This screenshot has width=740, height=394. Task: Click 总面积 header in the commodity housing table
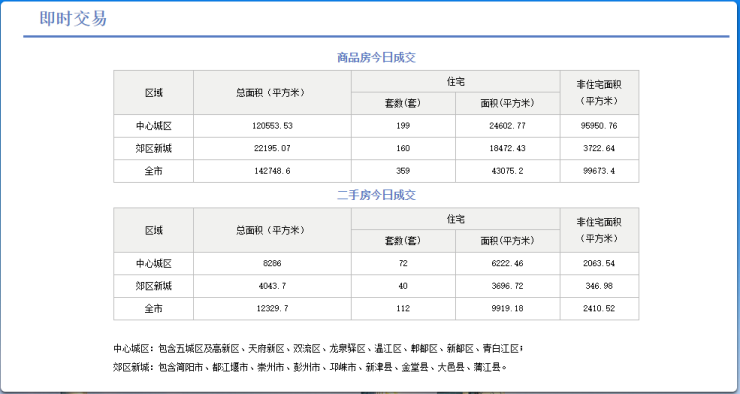[x=272, y=92]
